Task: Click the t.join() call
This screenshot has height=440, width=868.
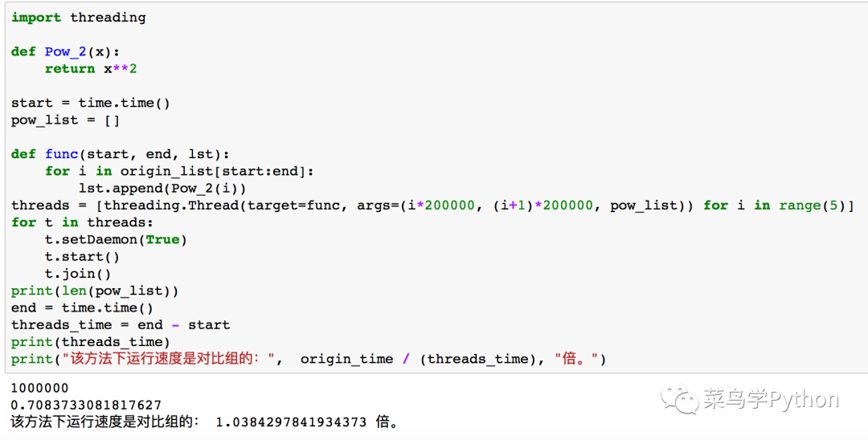Action: [78, 274]
